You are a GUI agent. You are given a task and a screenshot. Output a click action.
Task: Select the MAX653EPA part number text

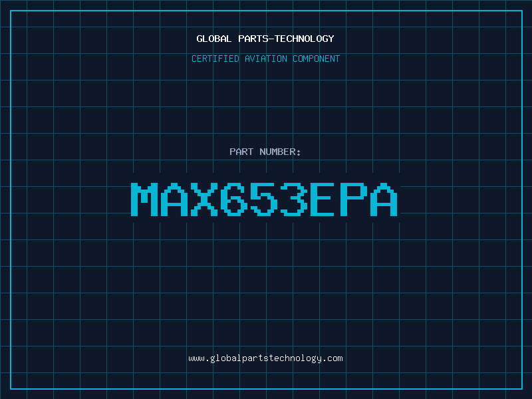point(264,199)
